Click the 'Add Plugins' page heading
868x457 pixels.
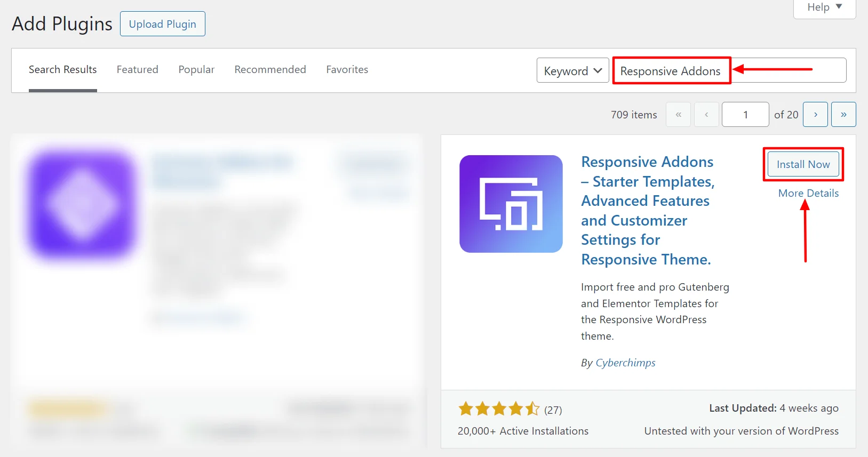pos(62,24)
